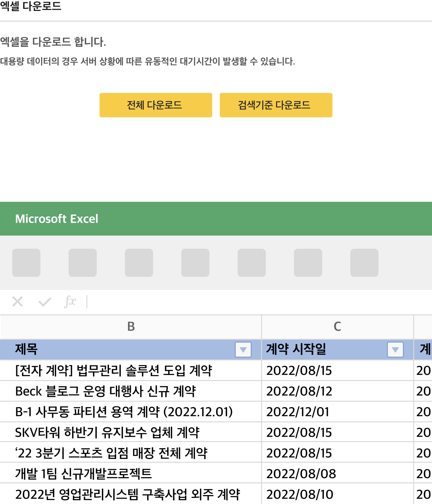Viewport: 432px width, 504px height.
Task: Select date cell 2022/08/12
Action: 337,391
